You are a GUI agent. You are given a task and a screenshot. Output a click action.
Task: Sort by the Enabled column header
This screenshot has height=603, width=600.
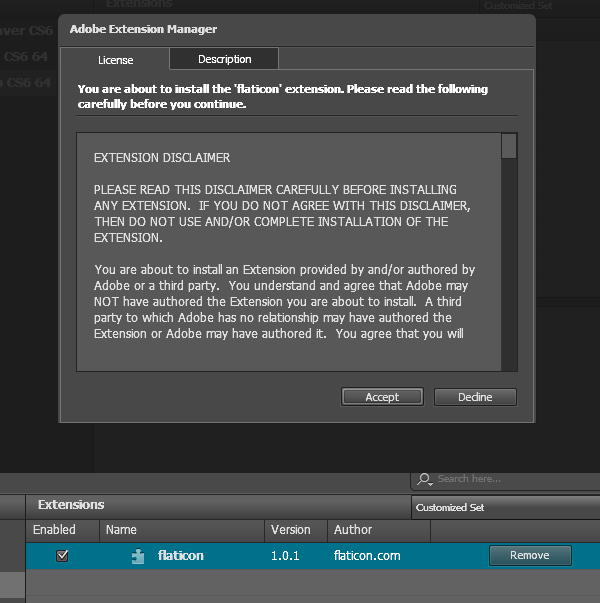(x=63, y=530)
